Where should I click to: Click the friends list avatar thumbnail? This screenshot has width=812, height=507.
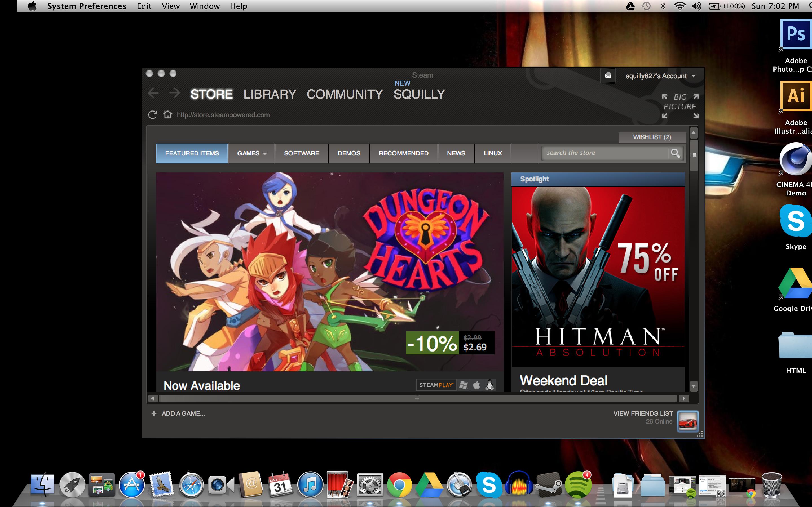coord(687,421)
